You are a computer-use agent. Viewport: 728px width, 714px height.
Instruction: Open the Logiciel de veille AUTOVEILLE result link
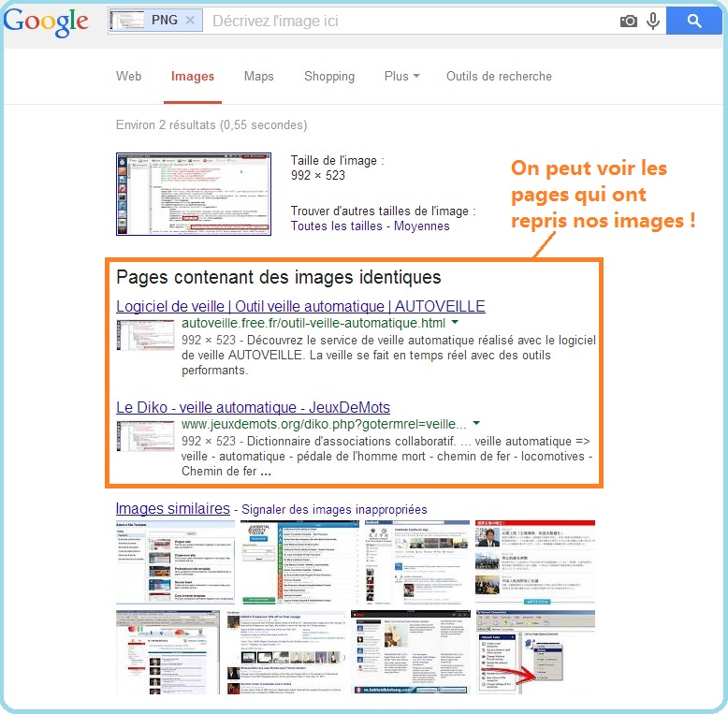pyautogui.click(x=300, y=306)
